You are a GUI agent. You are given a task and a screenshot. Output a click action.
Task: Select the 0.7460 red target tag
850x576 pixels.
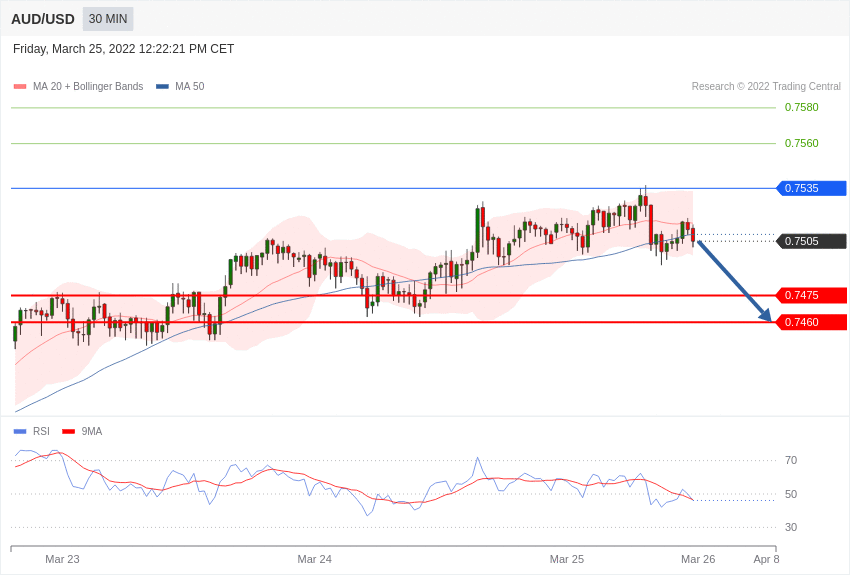point(811,322)
